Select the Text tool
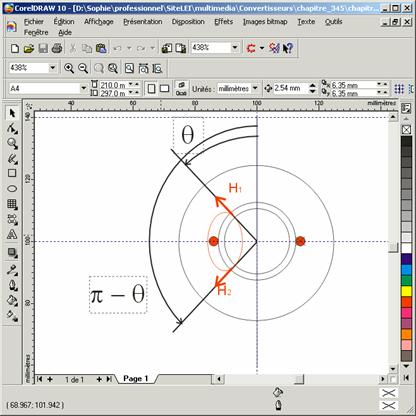This screenshot has width=416, height=416. (12, 234)
